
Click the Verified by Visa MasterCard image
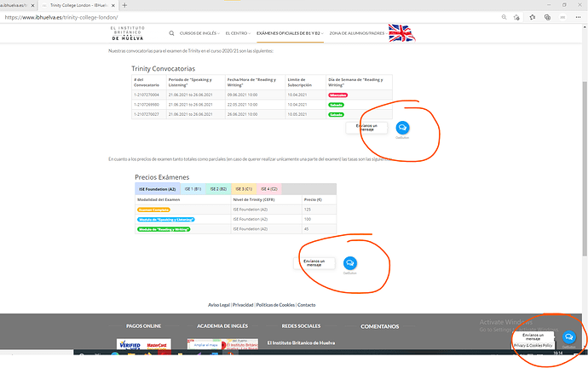pos(144,344)
